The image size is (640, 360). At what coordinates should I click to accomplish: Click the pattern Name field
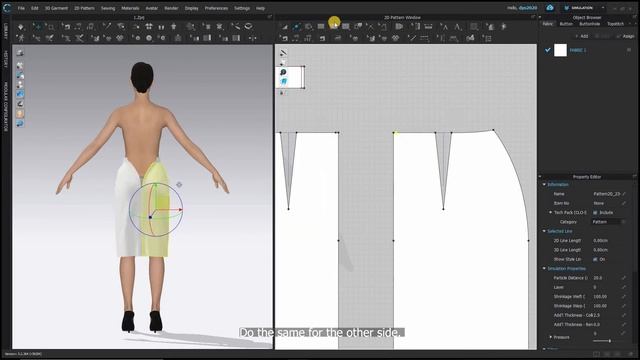pyautogui.click(x=607, y=194)
